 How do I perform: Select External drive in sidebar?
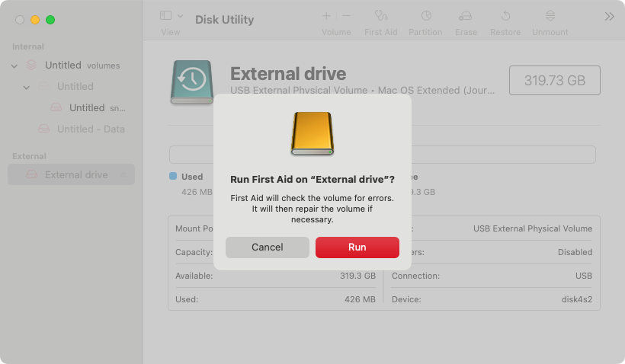click(72, 174)
